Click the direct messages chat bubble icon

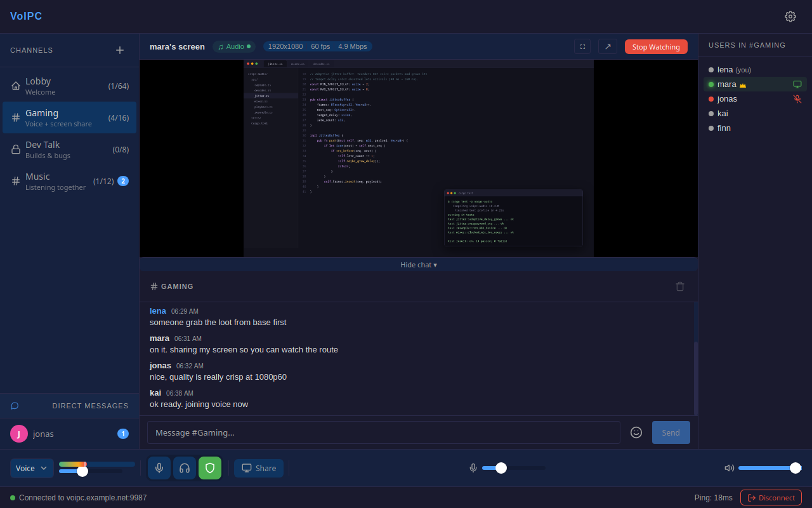coord(15,406)
